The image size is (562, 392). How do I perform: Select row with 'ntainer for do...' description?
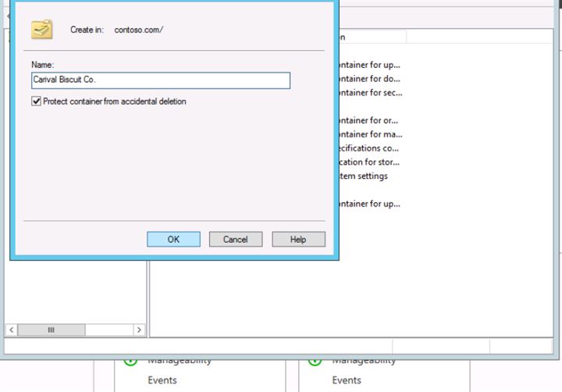tap(369, 79)
